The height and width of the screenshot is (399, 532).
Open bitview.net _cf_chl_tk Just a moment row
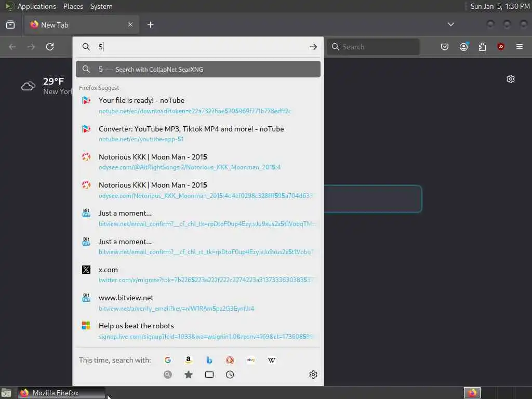coord(198,218)
